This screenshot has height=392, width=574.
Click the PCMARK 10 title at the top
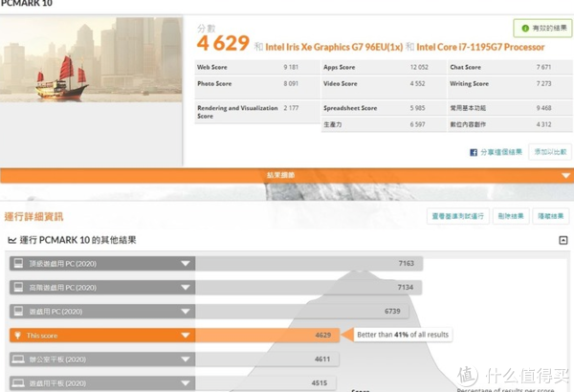pyautogui.click(x=27, y=3)
